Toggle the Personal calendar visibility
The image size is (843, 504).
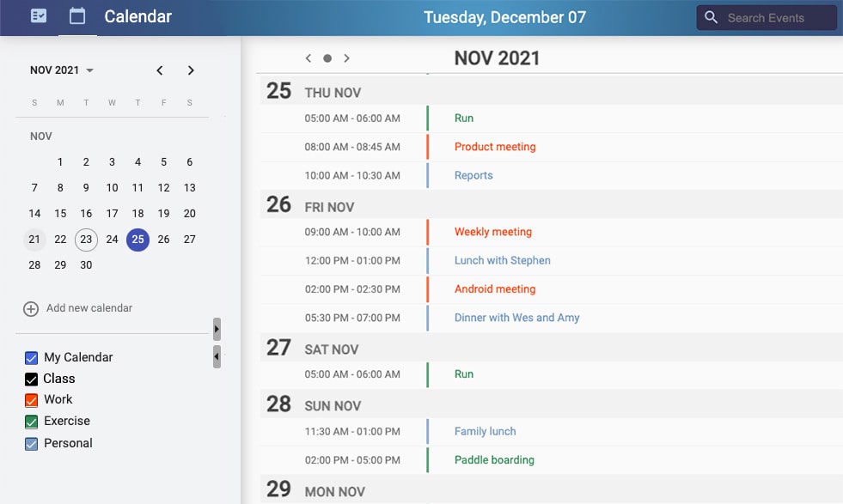pos(32,443)
